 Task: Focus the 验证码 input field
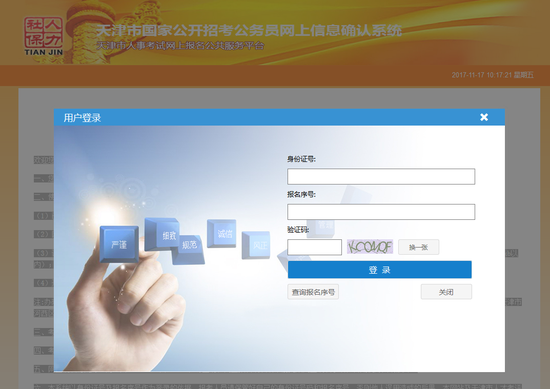[314, 247]
